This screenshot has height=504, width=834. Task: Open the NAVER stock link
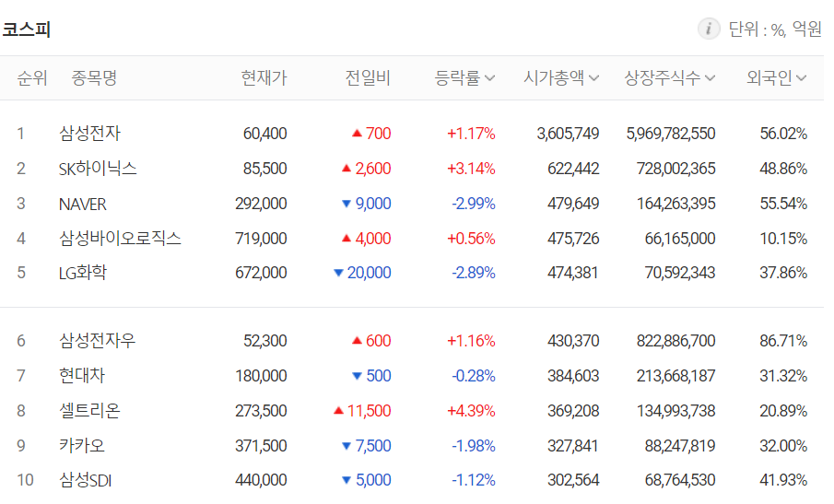click(x=82, y=204)
